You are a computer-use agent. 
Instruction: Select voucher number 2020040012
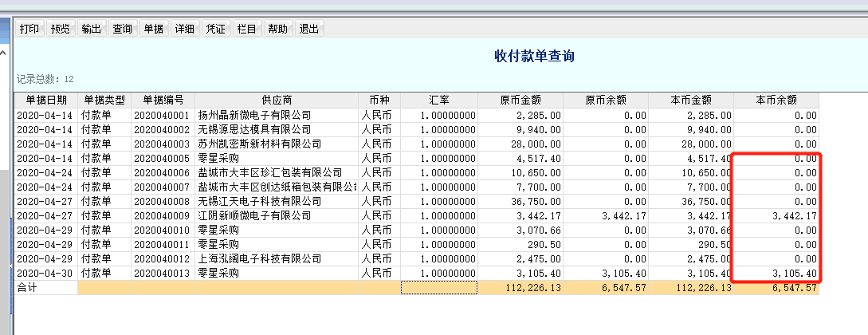[x=163, y=259]
